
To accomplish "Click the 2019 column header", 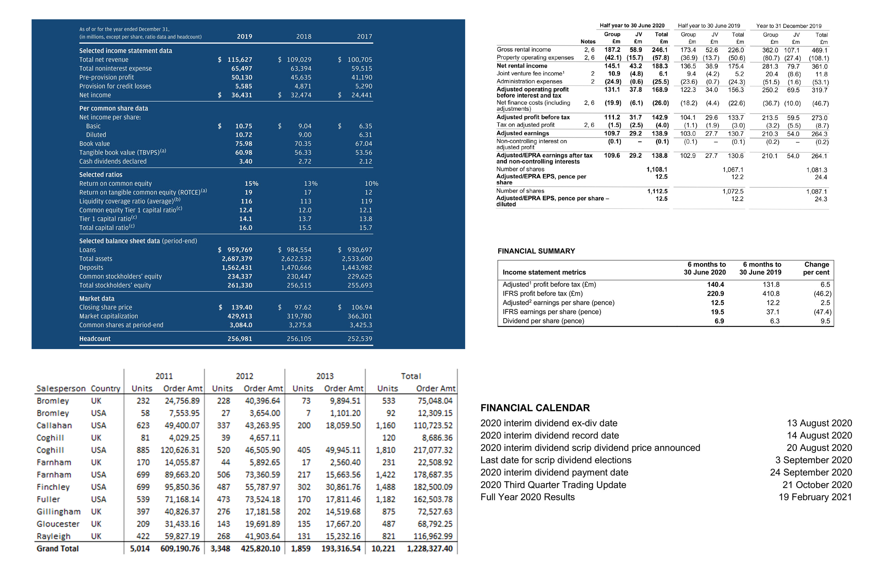I will tap(245, 36).
